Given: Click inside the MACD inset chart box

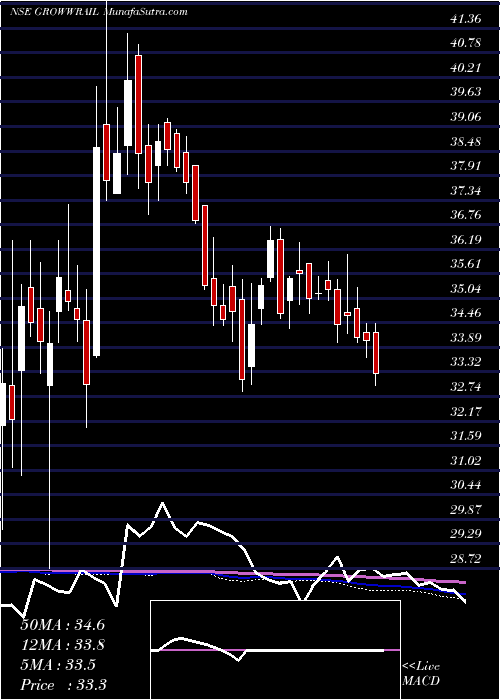Looking at the screenshot, I should tap(275, 650).
